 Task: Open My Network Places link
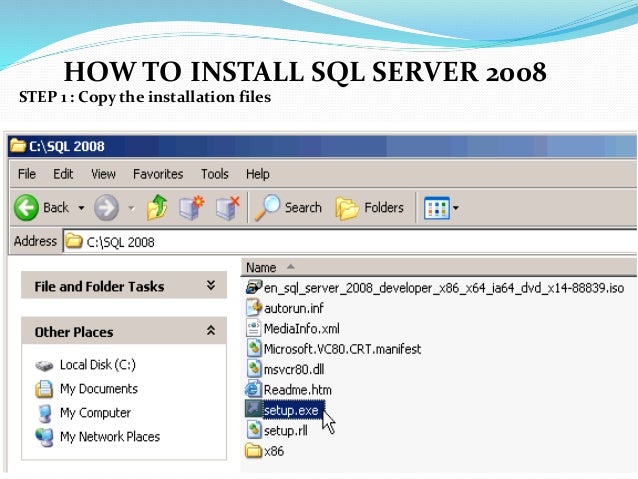click(x=110, y=437)
